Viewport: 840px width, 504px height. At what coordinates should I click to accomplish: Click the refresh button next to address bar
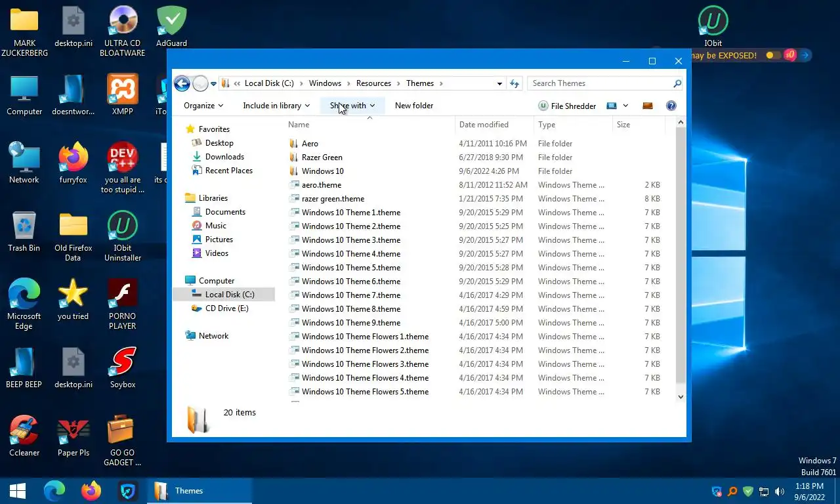pyautogui.click(x=514, y=83)
